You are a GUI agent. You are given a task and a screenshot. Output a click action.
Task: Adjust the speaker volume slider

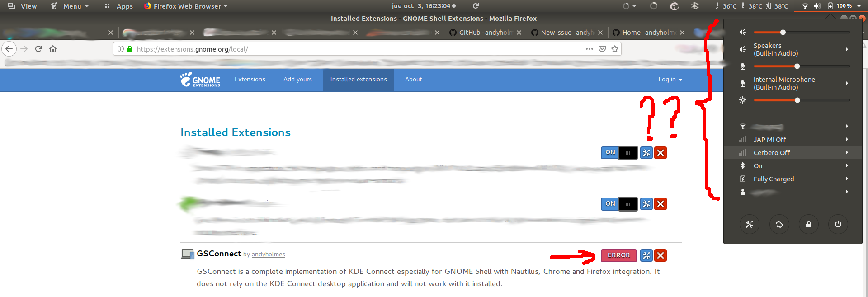(802, 33)
